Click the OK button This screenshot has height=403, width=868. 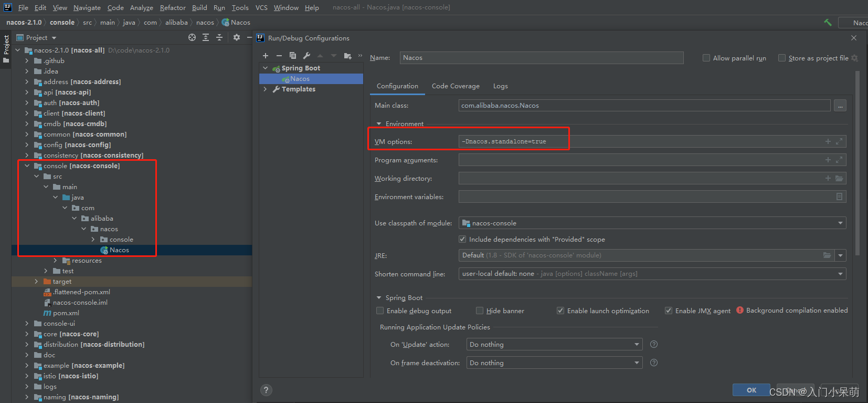coord(751,390)
